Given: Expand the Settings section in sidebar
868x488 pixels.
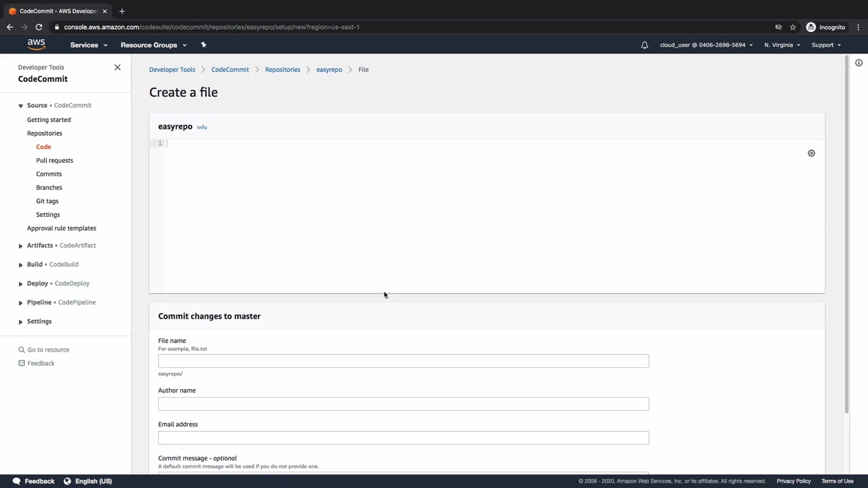Looking at the screenshot, I should point(20,321).
